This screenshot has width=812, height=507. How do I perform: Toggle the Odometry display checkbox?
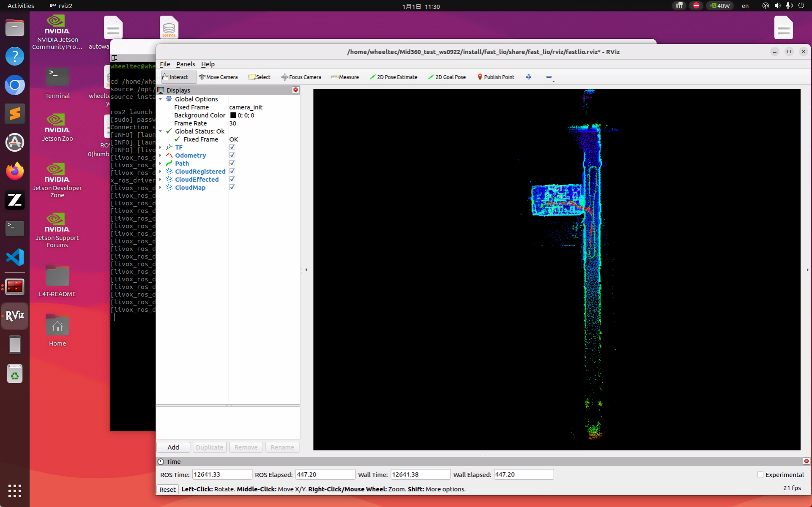pyautogui.click(x=232, y=155)
